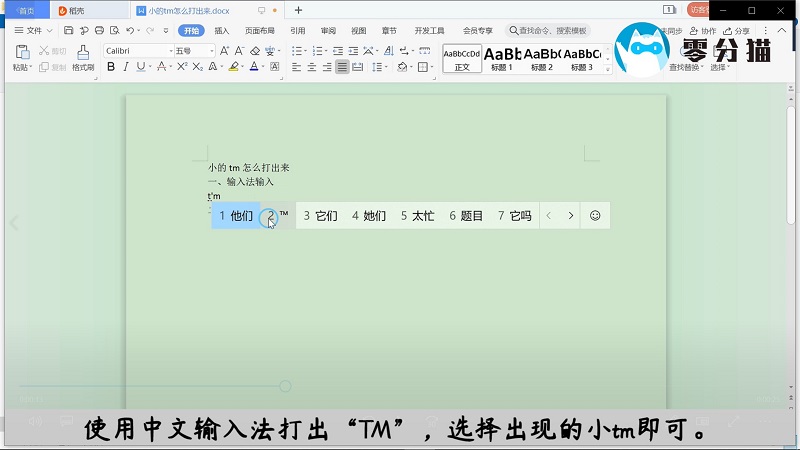Screen dimensions: 800x450
Task: Click the Cut (剪切) scissors icon
Action: tap(44, 51)
